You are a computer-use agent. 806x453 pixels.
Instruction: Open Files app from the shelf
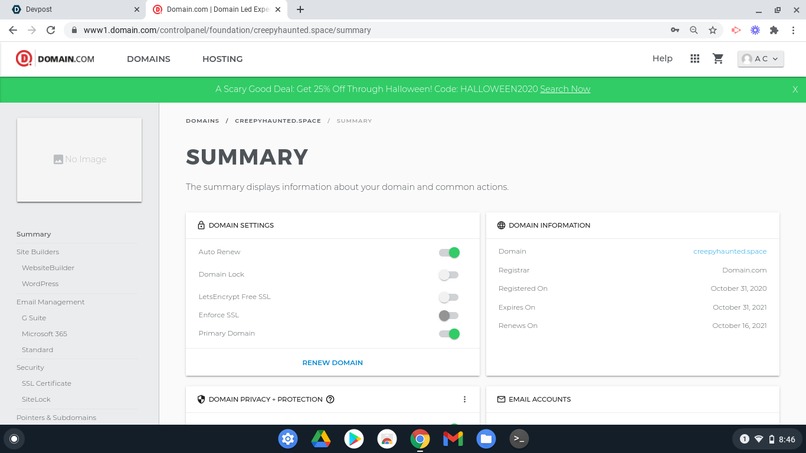coord(486,439)
